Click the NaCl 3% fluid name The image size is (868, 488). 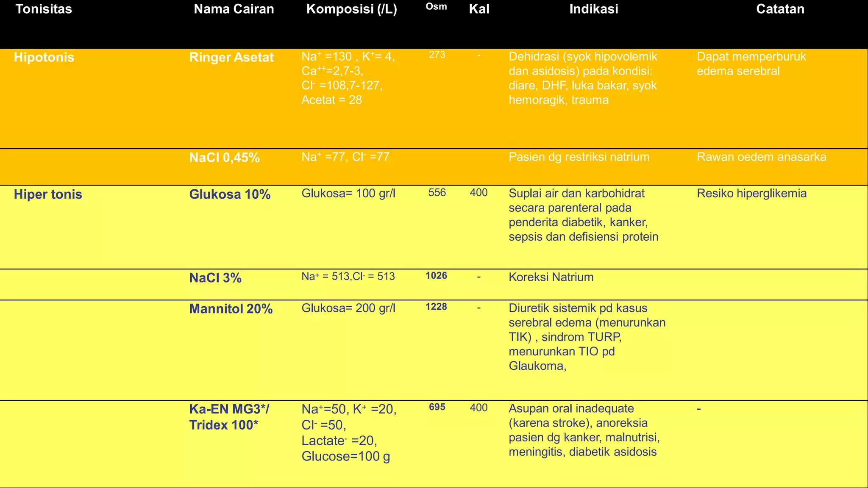pos(215,278)
